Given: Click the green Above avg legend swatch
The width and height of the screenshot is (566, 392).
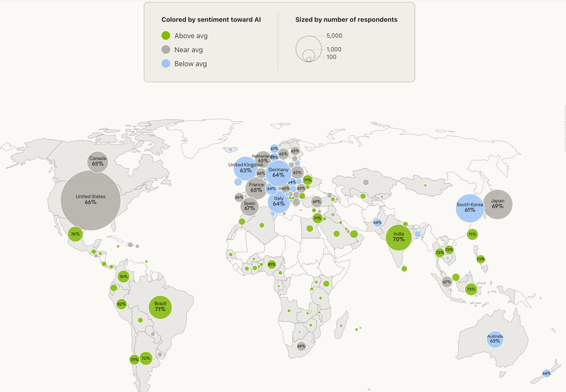Looking at the screenshot, I should click(x=166, y=35).
